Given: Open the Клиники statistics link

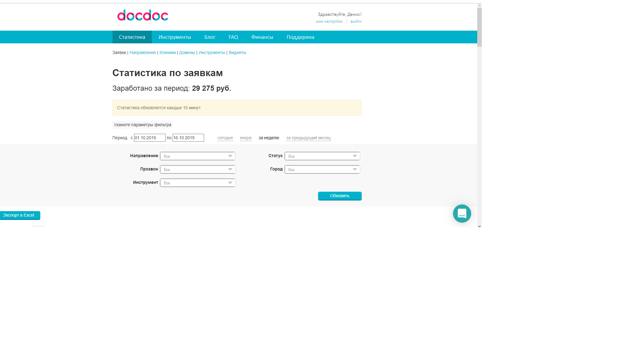Looking at the screenshot, I should [167, 52].
